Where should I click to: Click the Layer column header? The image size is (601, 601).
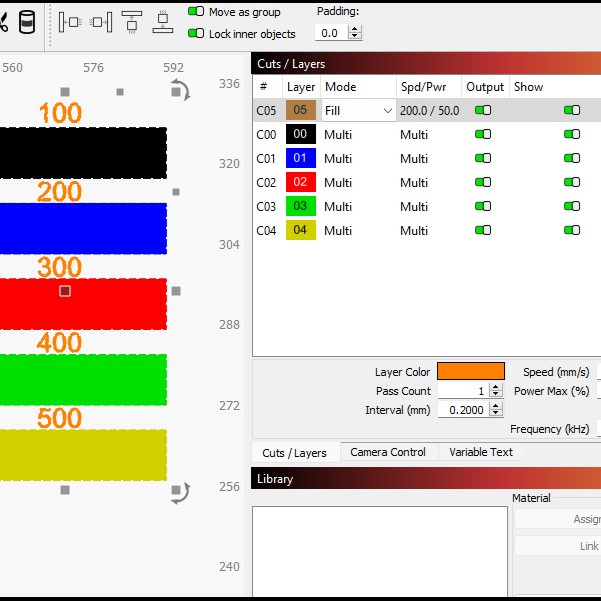point(301,87)
